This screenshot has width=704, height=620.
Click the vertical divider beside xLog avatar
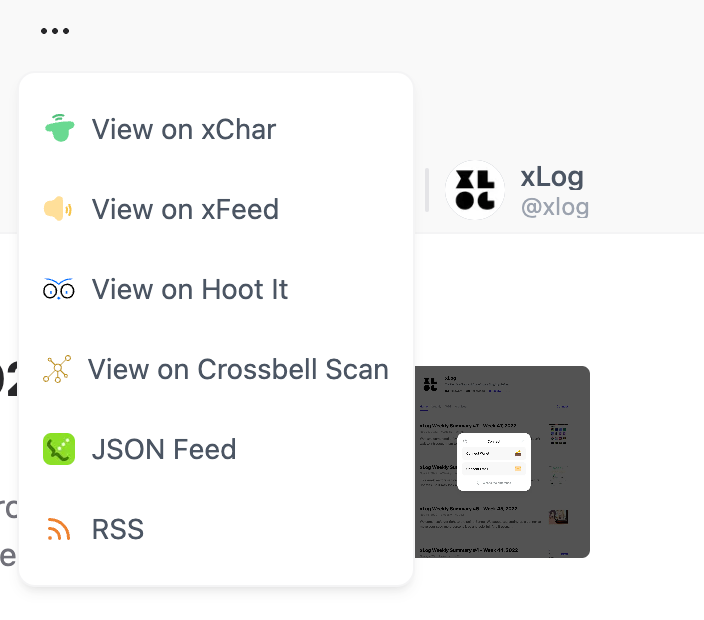point(427,190)
